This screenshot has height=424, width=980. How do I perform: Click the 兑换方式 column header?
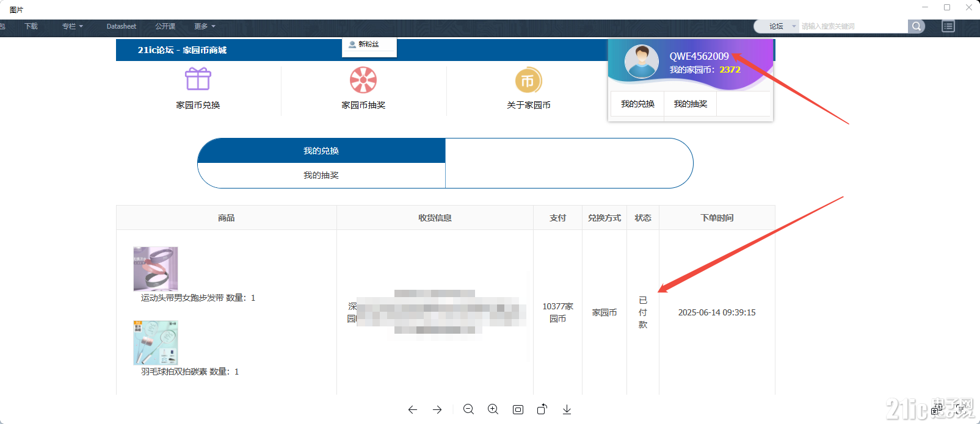pyautogui.click(x=604, y=218)
